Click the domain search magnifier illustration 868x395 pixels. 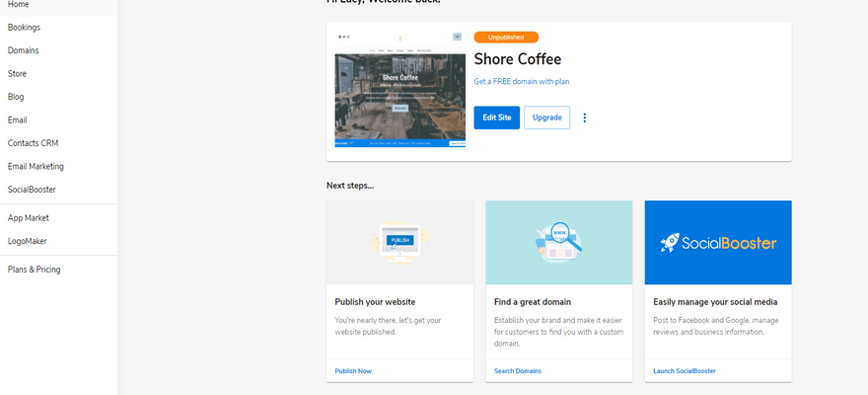click(x=558, y=243)
